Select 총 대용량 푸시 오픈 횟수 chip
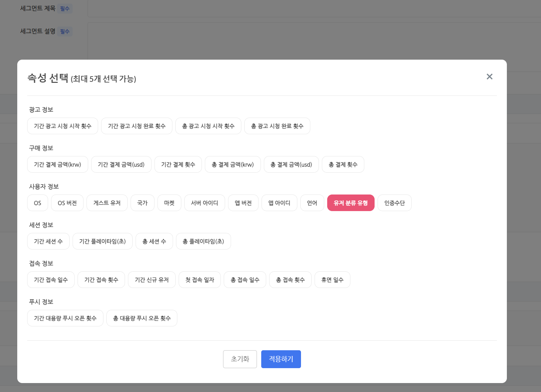The height and width of the screenshot is (392, 541). (x=142, y=318)
